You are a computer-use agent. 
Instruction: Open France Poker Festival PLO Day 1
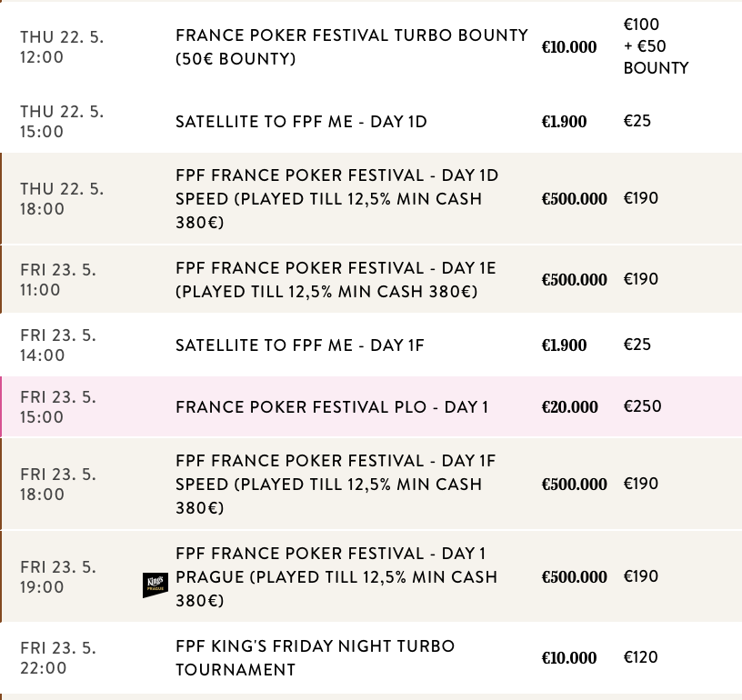click(332, 407)
